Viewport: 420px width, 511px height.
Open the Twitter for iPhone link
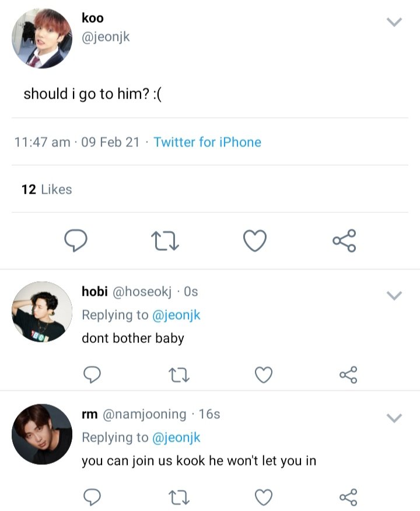207,142
